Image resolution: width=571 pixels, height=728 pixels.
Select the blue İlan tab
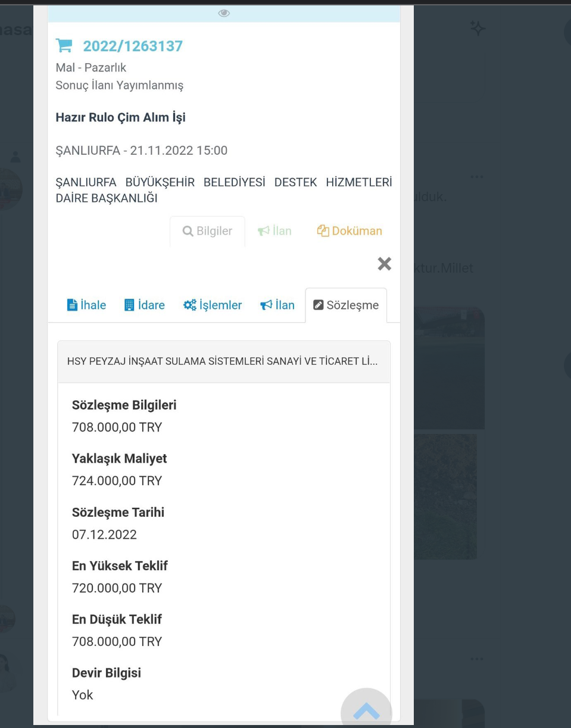tap(277, 305)
